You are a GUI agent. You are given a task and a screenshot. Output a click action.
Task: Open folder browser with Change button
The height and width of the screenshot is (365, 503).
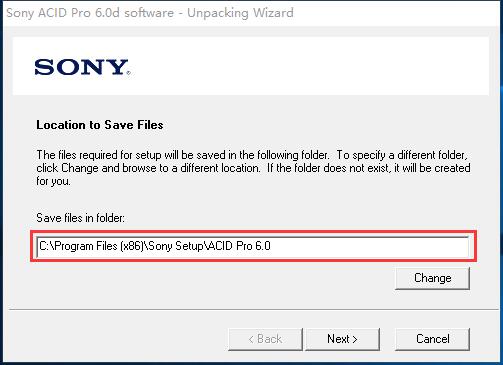(432, 278)
